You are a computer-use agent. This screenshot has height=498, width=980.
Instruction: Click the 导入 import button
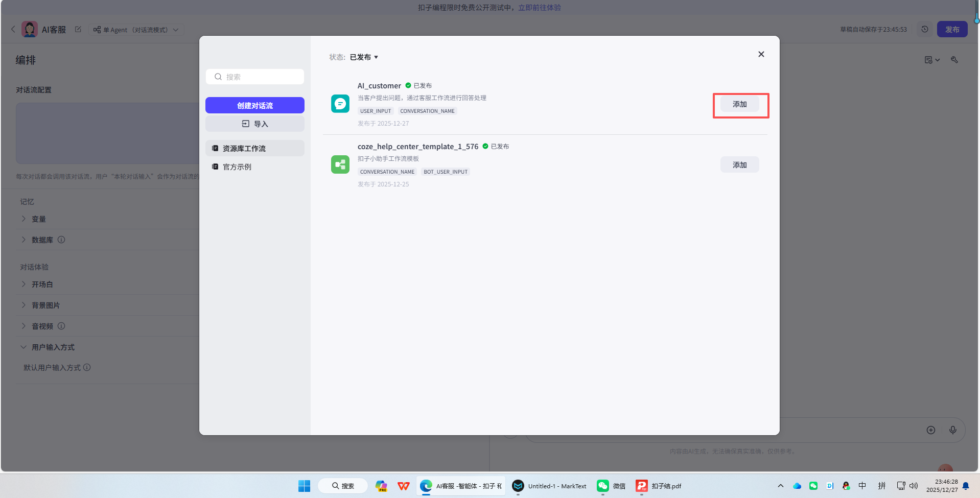255,124
